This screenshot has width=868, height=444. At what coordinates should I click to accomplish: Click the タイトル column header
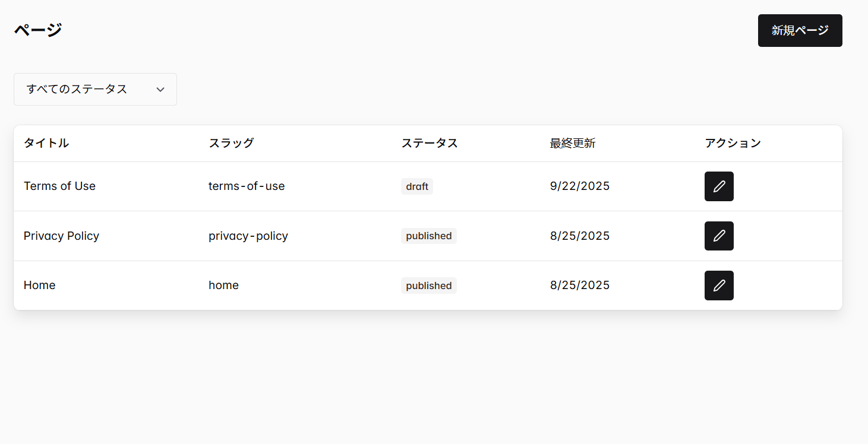coord(46,143)
